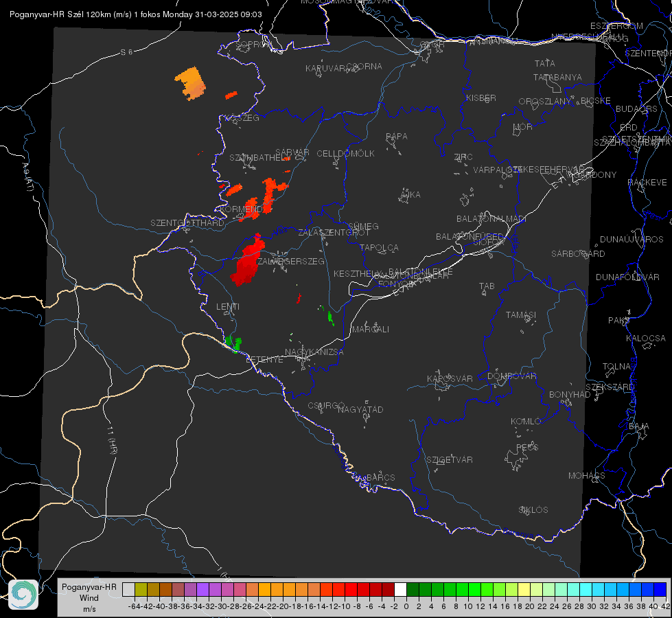Click the PÉCS city label

coord(526,447)
